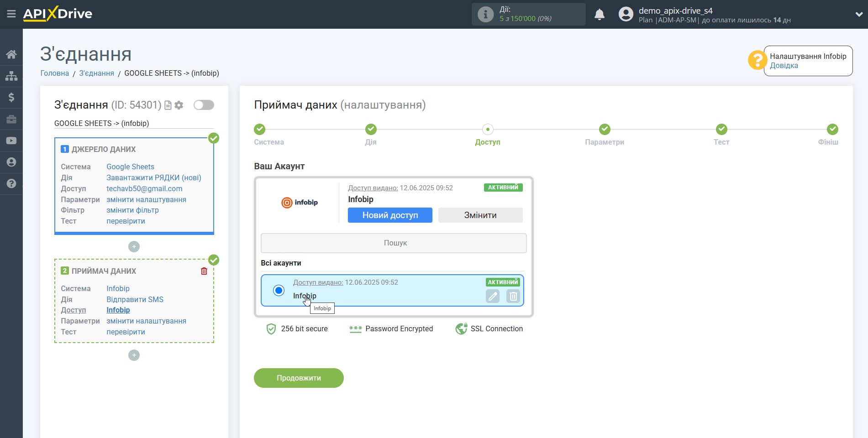The width and height of the screenshot is (868, 438).
Task: Click Новий доступ button
Action: [390, 215]
